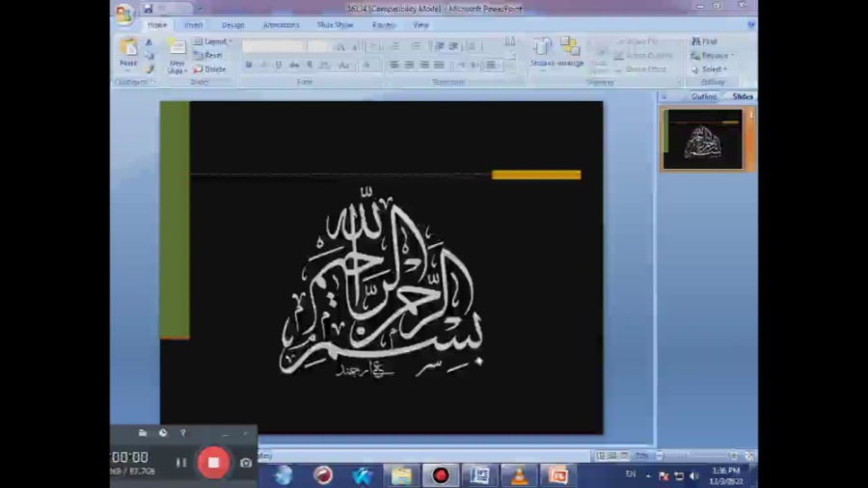
Task: Click the Reset slide button
Action: coord(208,55)
